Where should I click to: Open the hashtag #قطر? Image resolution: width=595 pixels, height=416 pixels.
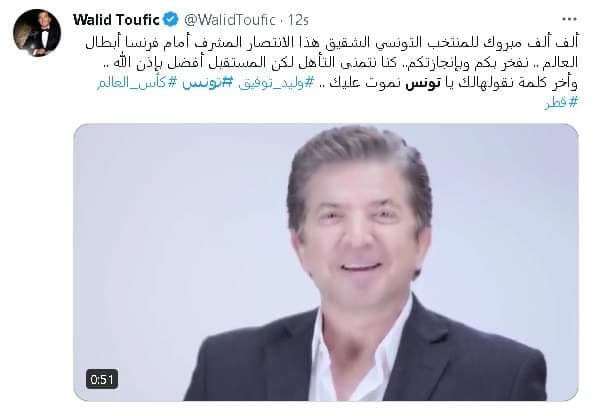[x=561, y=102]
